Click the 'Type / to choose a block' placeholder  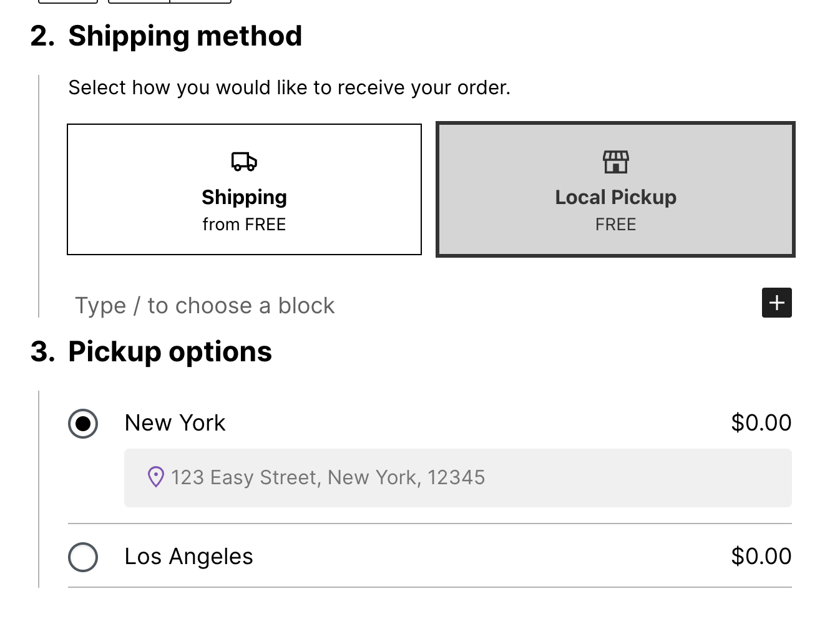(204, 305)
